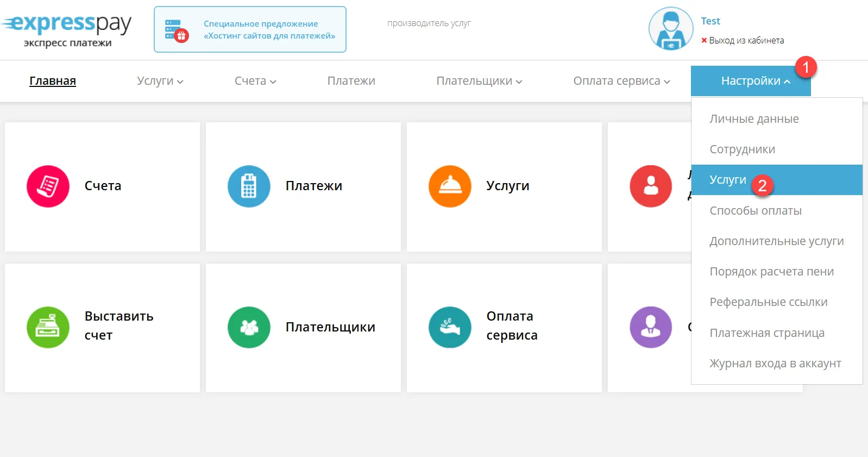The width and height of the screenshot is (868, 457).
Task: Open the special hosting offer banner
Action: point(250,29)
